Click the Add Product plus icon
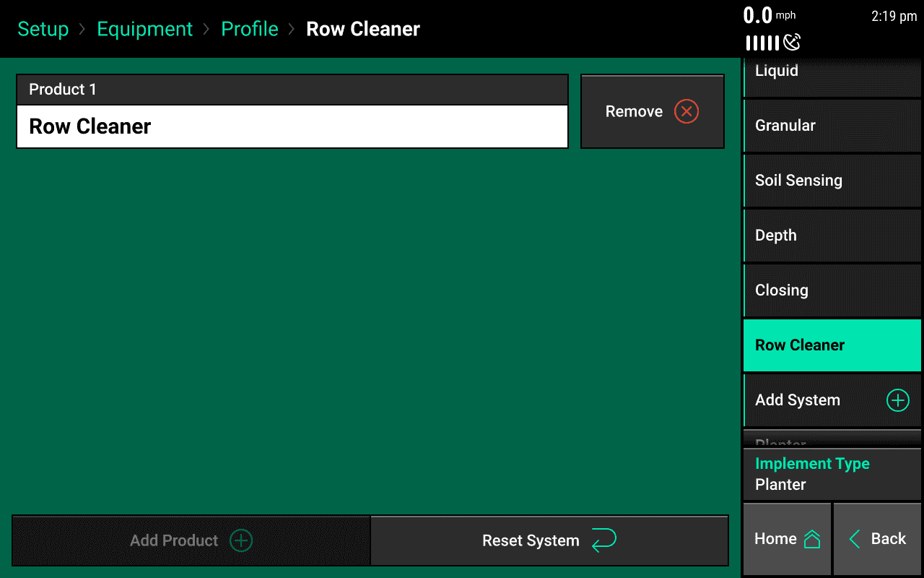 point(240,540)
